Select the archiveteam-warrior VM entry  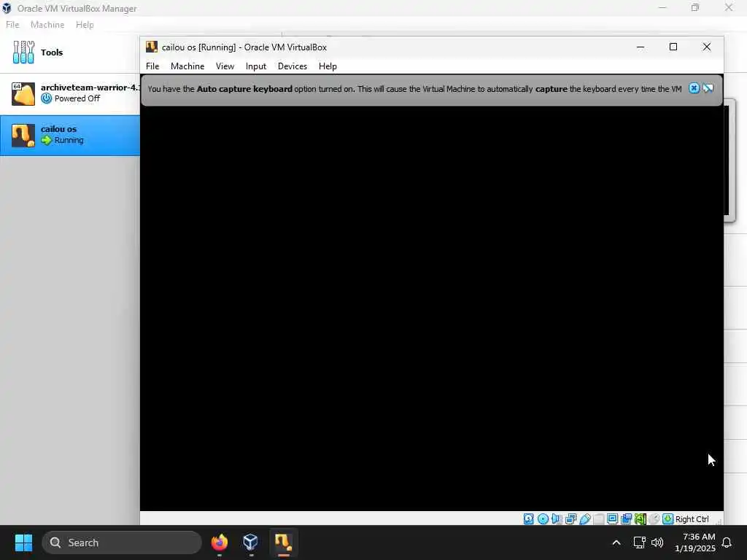(69, 93)
